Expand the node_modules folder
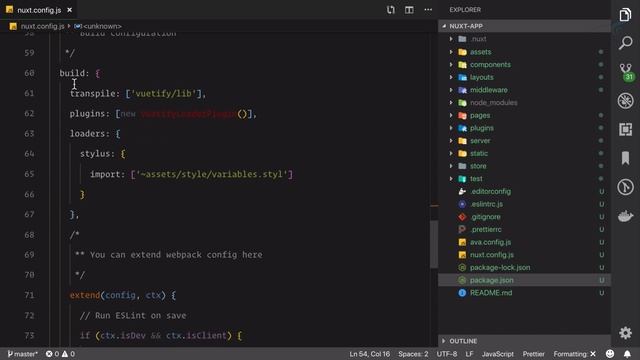 click(x=524, y=102)
